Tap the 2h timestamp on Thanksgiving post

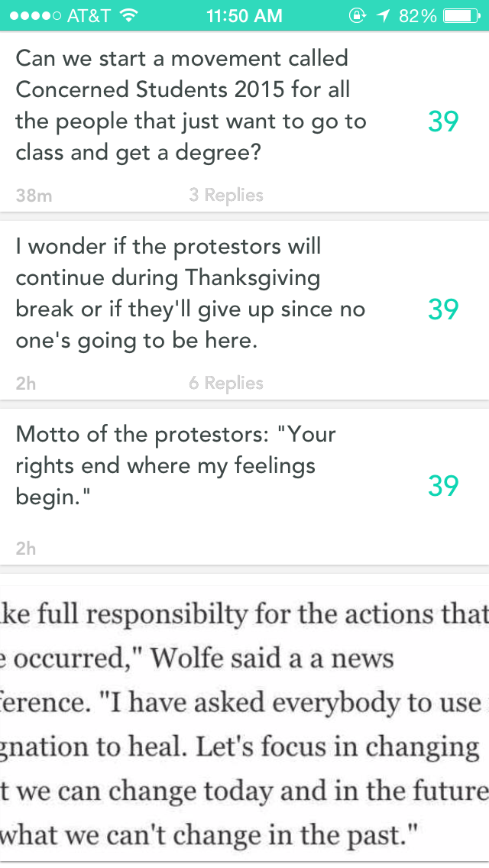coord(26,384)
